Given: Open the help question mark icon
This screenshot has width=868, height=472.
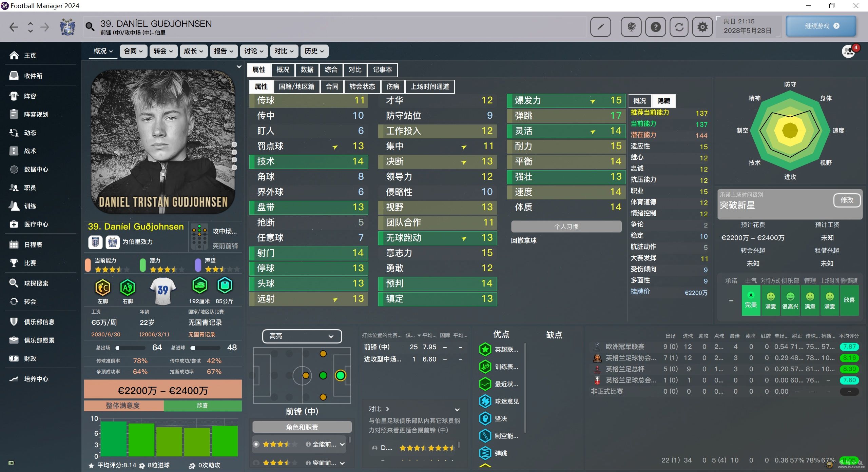Looking at the screenshot, I should (655, 27).
